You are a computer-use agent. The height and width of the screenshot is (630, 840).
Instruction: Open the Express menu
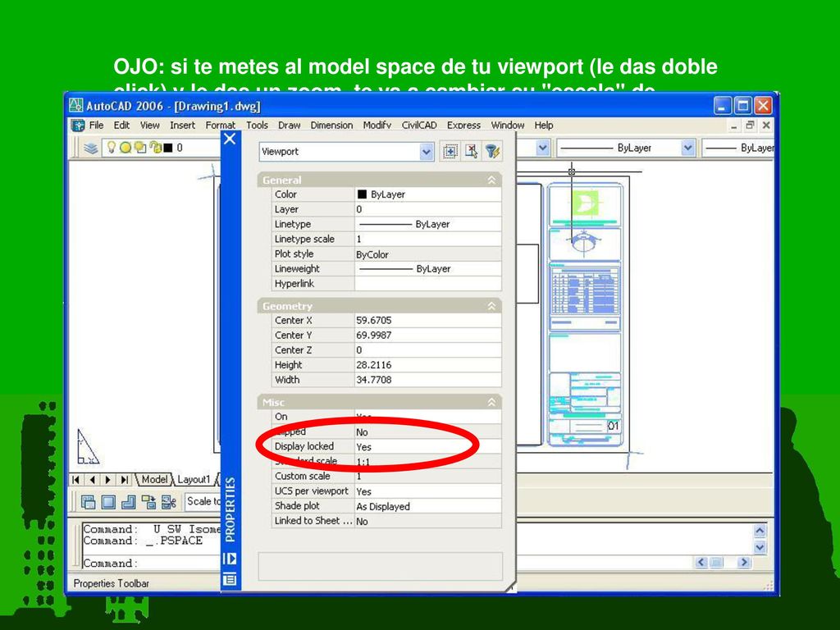464,126
